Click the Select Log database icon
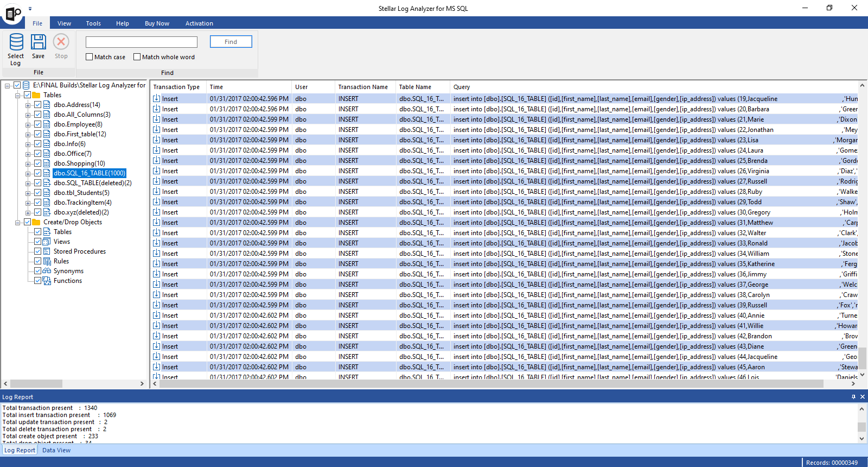This screenshot has width=868, height=467. pyautogui.click(x=16, y=42)
